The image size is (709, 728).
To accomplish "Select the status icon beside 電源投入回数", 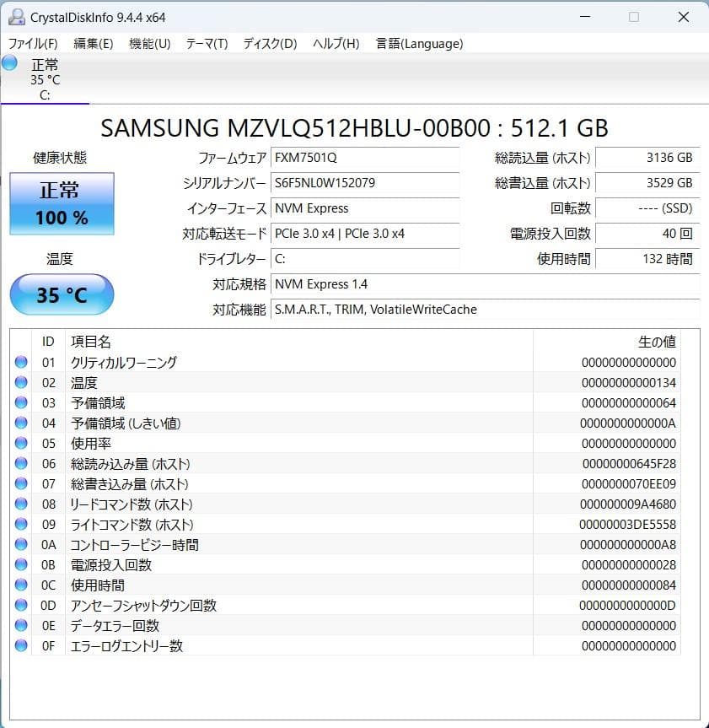I will pos(21,564).
